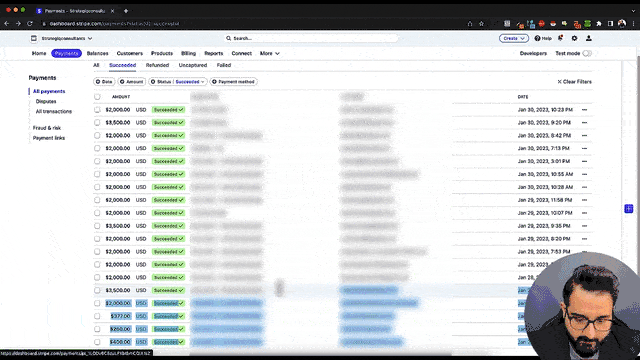This screenshot has height=360, width=640.
Task: Clear all filters
Action: [x=574, y=82]
